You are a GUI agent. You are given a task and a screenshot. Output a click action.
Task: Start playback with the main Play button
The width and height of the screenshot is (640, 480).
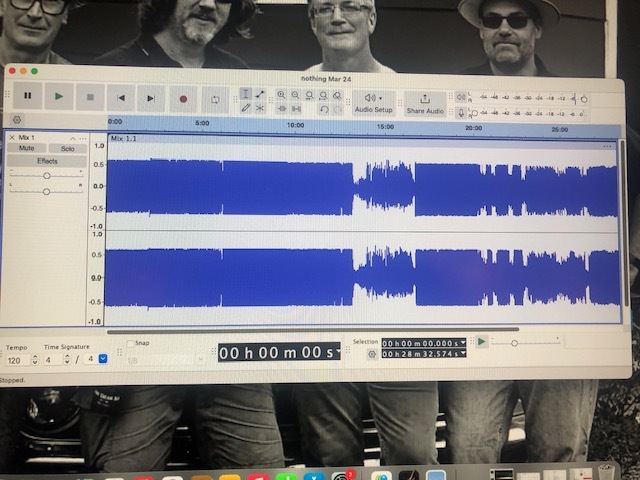click(x=59, y=96)
